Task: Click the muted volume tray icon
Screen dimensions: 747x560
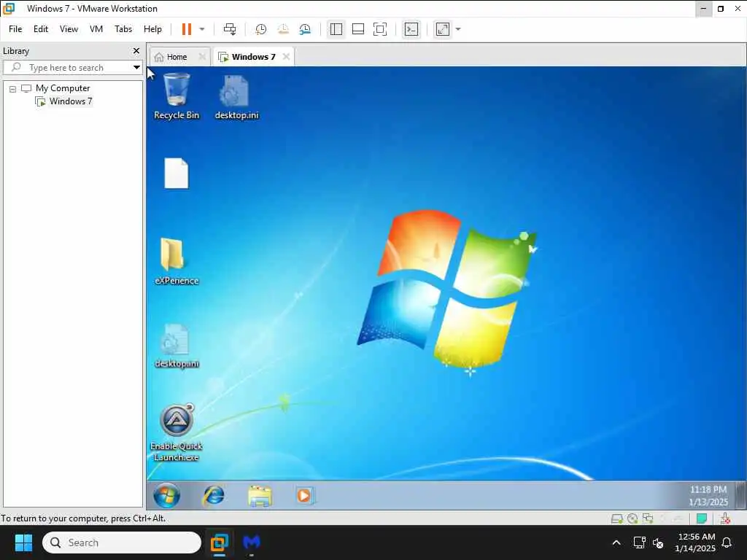Action: [x=658, y=542]
